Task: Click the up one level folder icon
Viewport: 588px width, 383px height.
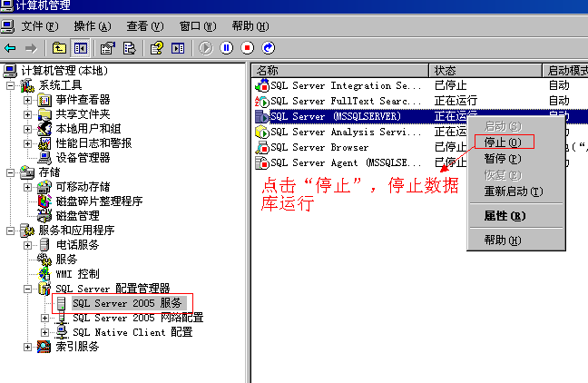Action: pos(59,48)
